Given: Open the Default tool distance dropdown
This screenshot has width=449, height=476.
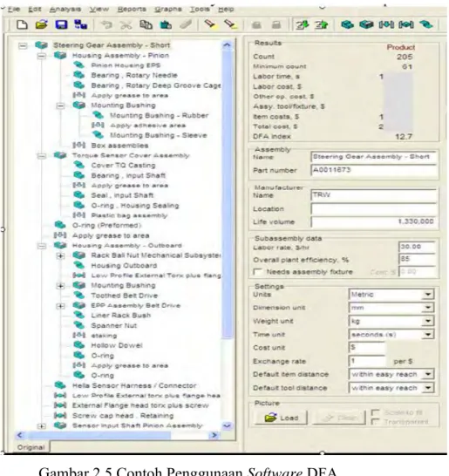Looking at the screenshot, I should [428, 388].
